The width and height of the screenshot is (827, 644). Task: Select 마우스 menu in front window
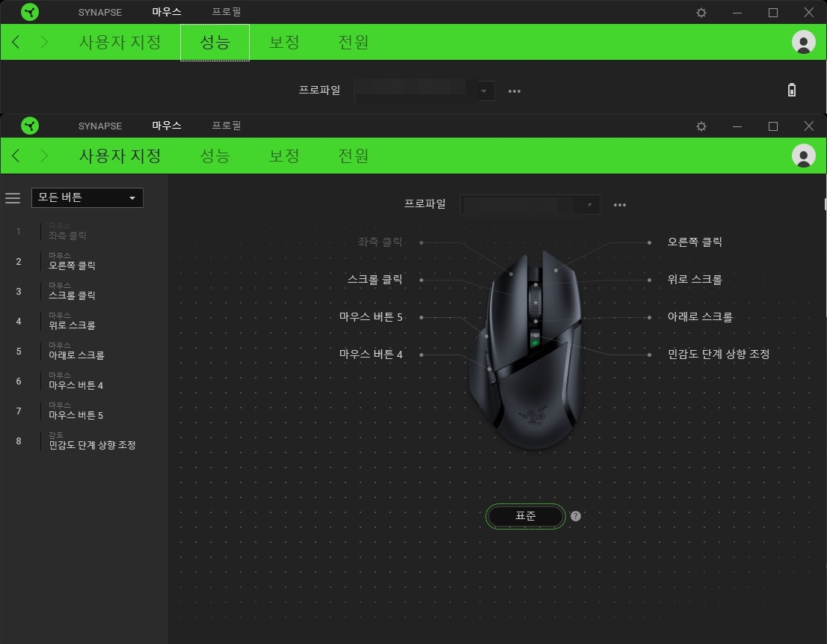pyautogui.click(x=167, y=126)
